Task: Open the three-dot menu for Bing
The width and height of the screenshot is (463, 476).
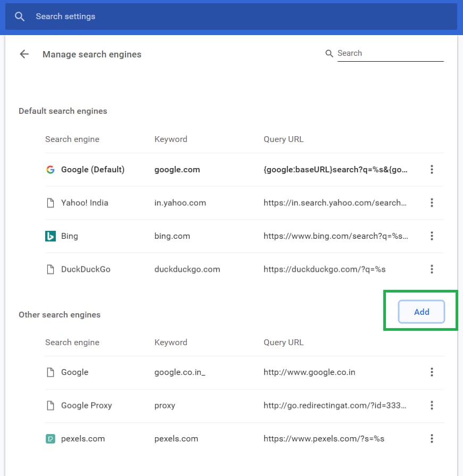Action: (432, 236)
